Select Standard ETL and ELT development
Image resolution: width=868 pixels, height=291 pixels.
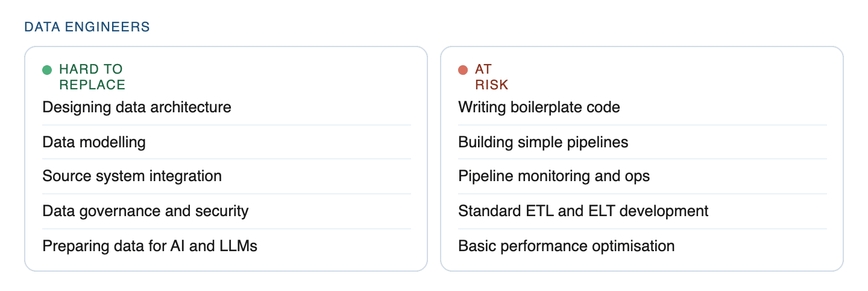pyautogui.click(x=583, y=211)
